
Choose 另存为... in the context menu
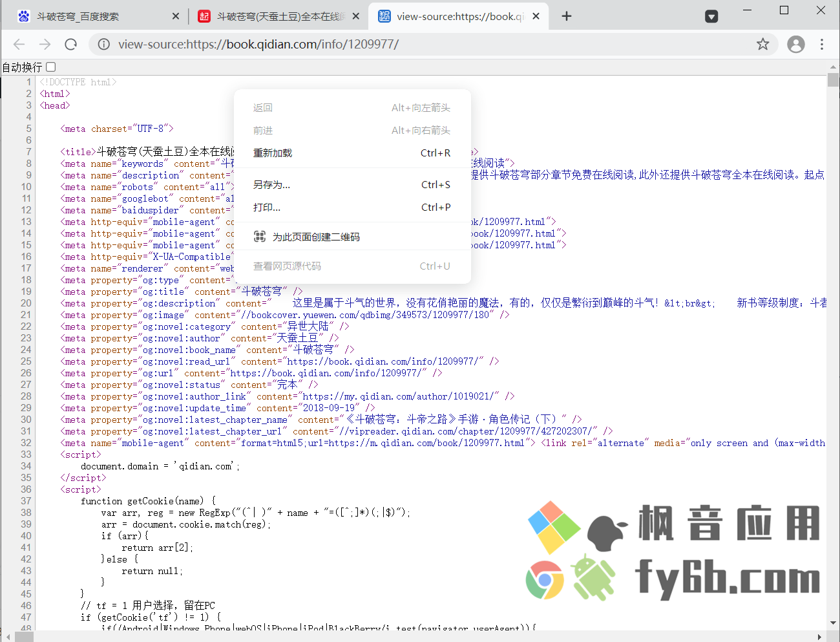tap(352, 184)
